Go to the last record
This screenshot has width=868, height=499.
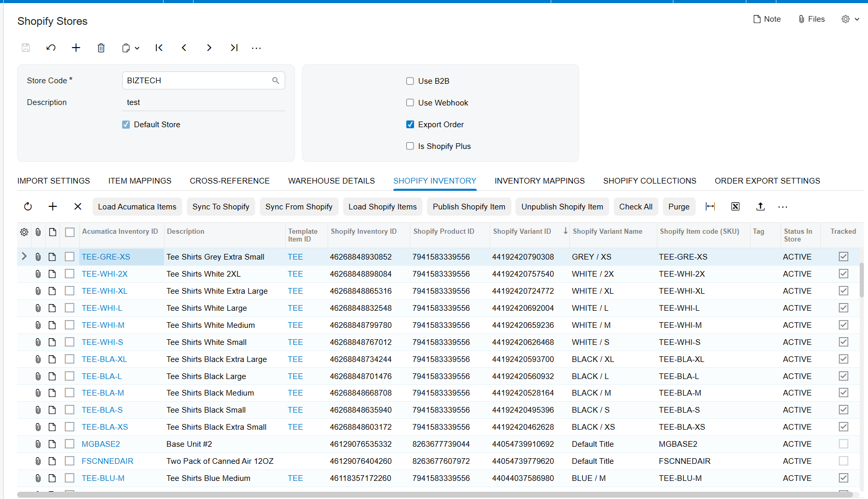point(234,48)
